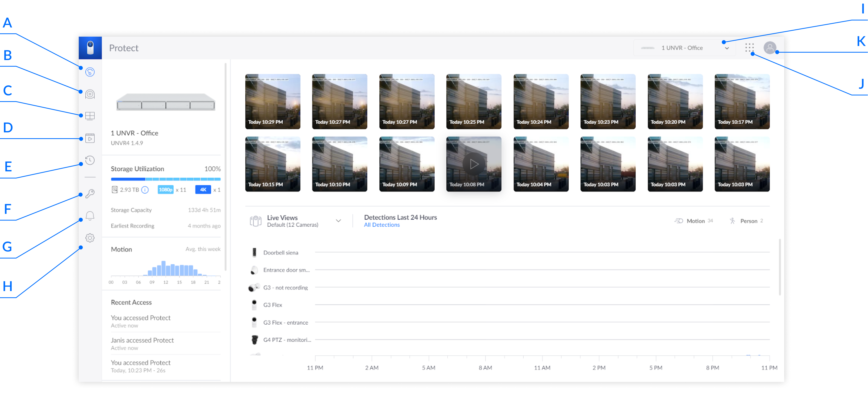
Task: Open the Dashboard icon in sidebar
Action: click(x=90, y=72)
